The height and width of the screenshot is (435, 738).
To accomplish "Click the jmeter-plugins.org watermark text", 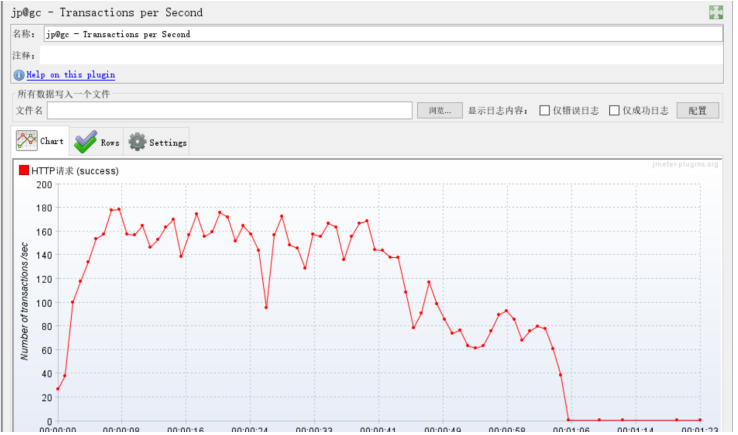I will point(685,164).
